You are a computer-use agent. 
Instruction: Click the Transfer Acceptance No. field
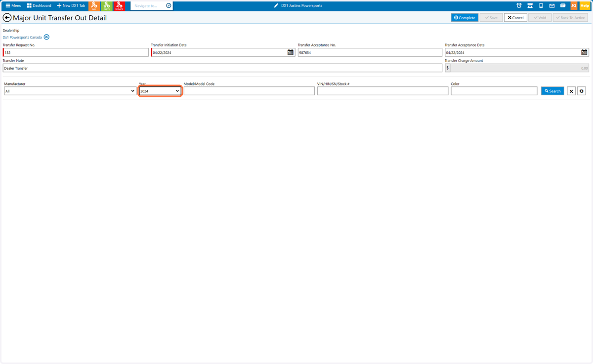click(370, 52)
